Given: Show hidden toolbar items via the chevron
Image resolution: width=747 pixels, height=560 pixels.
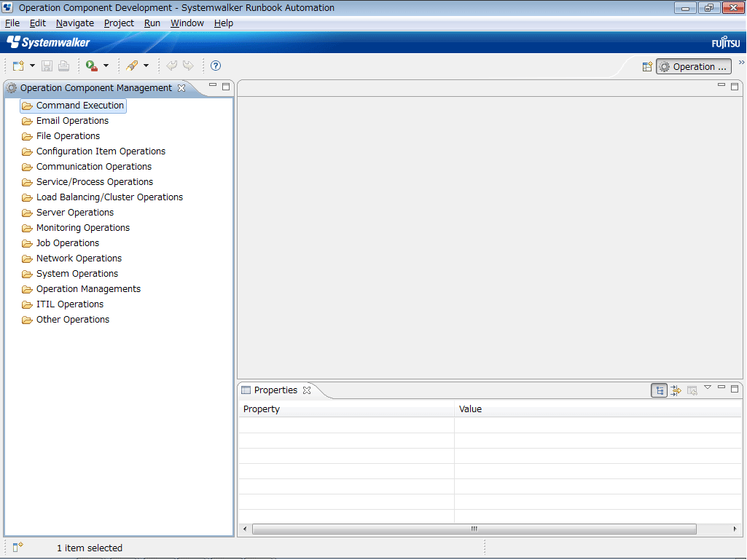Looking at the screenshot, I should coord(741,63).
